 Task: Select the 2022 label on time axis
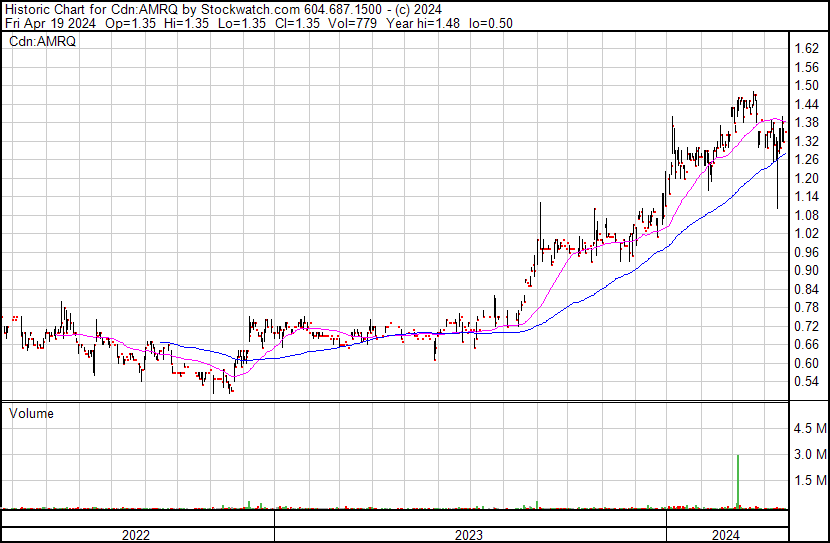136,535
